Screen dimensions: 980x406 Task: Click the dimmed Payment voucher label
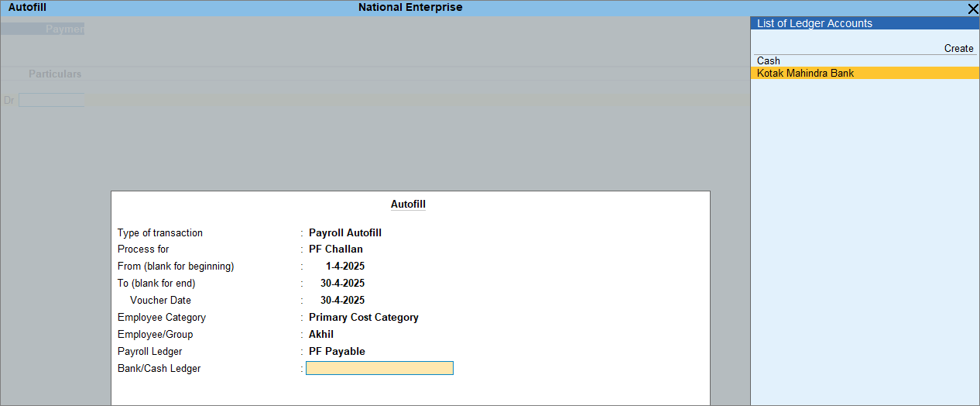(63, 29)
